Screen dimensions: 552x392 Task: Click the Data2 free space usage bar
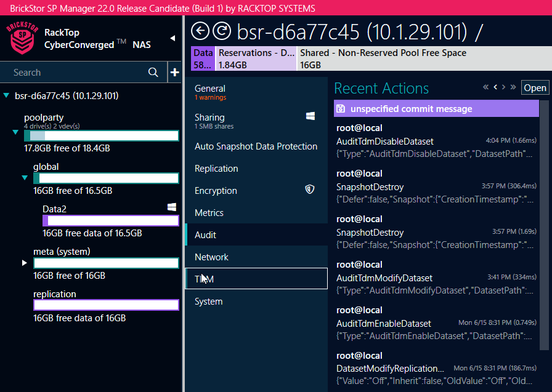click(x=110, y=220)
